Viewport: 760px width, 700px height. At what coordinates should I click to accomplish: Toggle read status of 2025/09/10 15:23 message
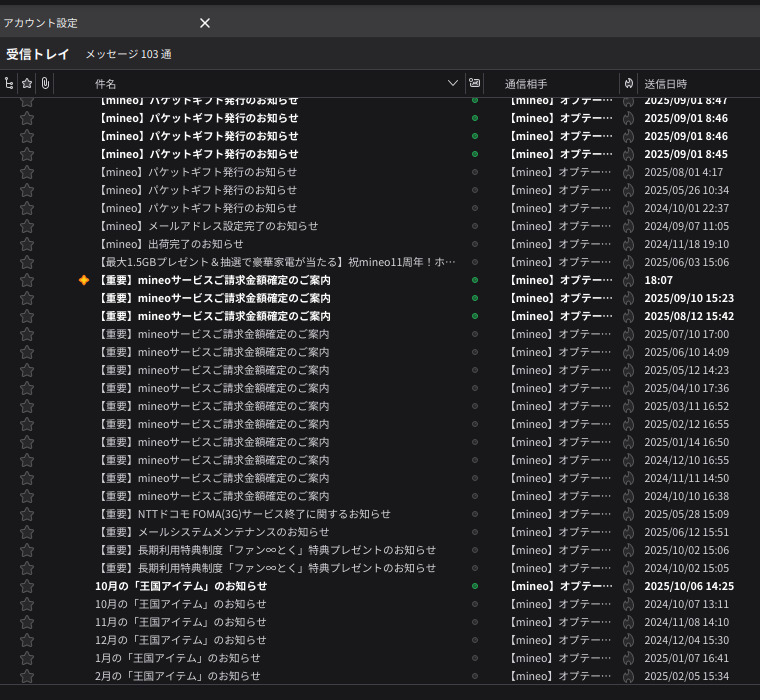tap(474, 298)
